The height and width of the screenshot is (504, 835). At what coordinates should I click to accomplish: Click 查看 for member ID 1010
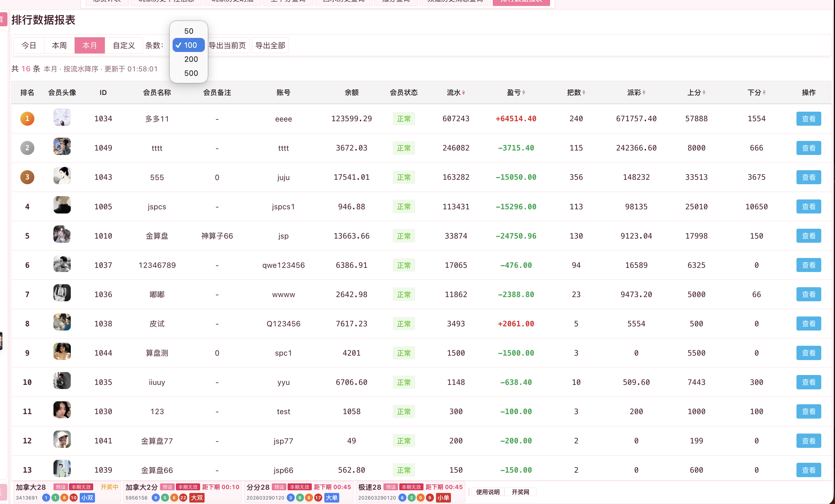(808, 236)
